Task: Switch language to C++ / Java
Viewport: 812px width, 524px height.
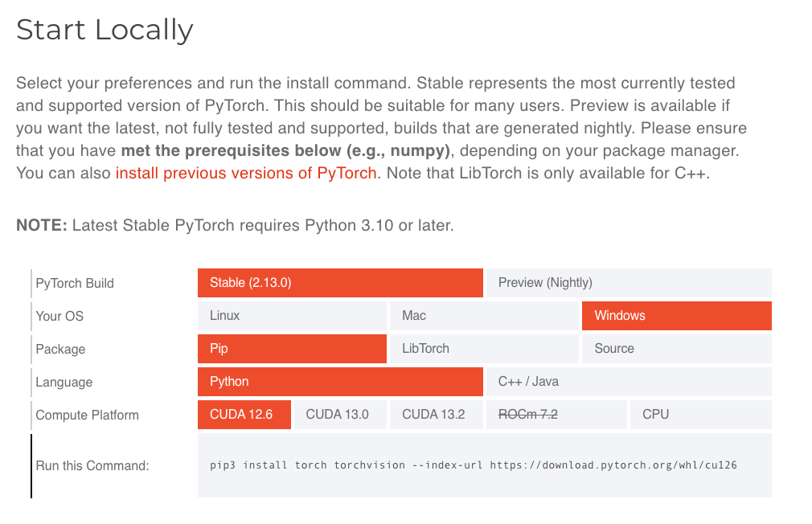Action: 629,382
